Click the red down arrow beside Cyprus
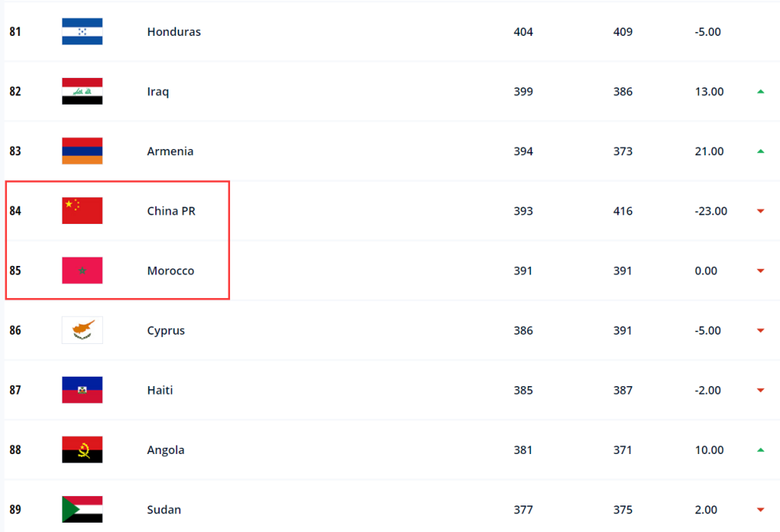Viewport: 780px width, 532px height. coord(760,330)
